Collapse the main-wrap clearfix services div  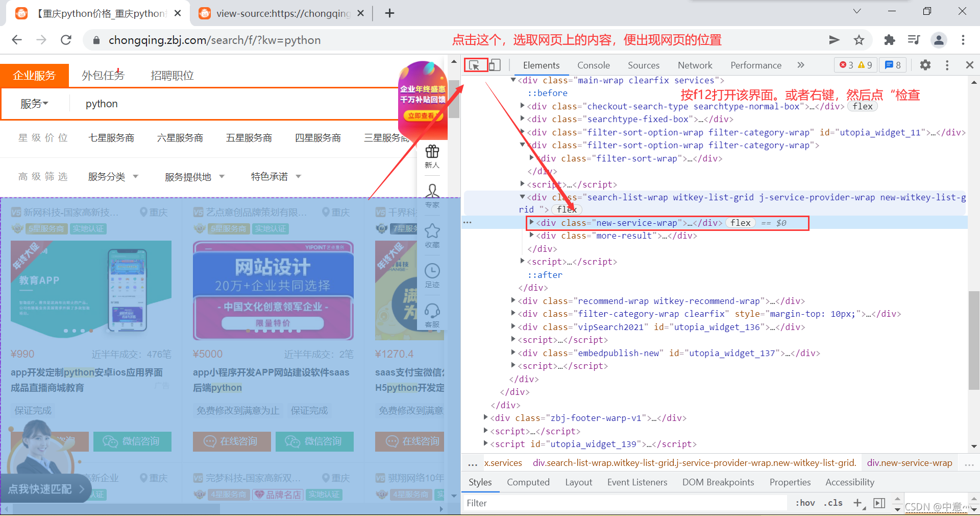(513, 80)
